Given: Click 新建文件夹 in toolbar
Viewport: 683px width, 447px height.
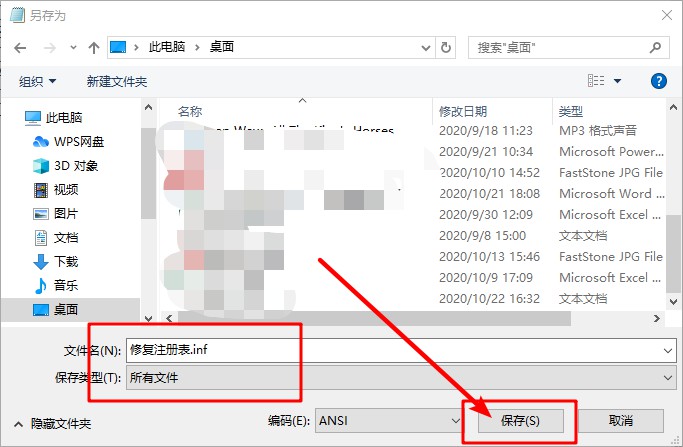Looking at the screenshot, I should [117, 81].
